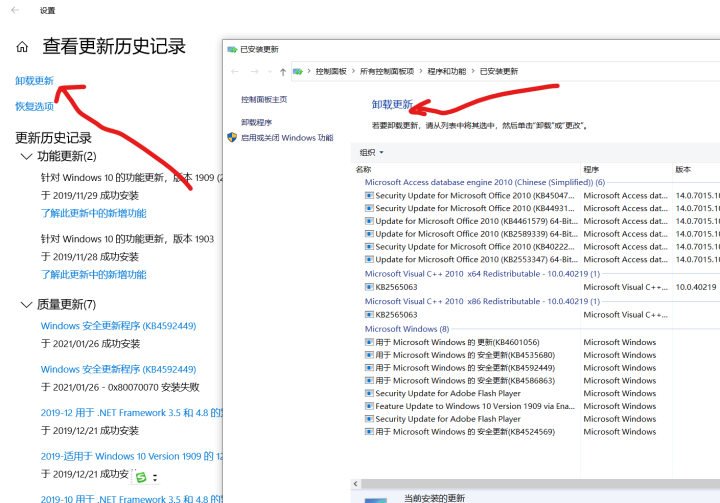
Task: Click the back arrow in Settings window
Action: coord(15,10)
